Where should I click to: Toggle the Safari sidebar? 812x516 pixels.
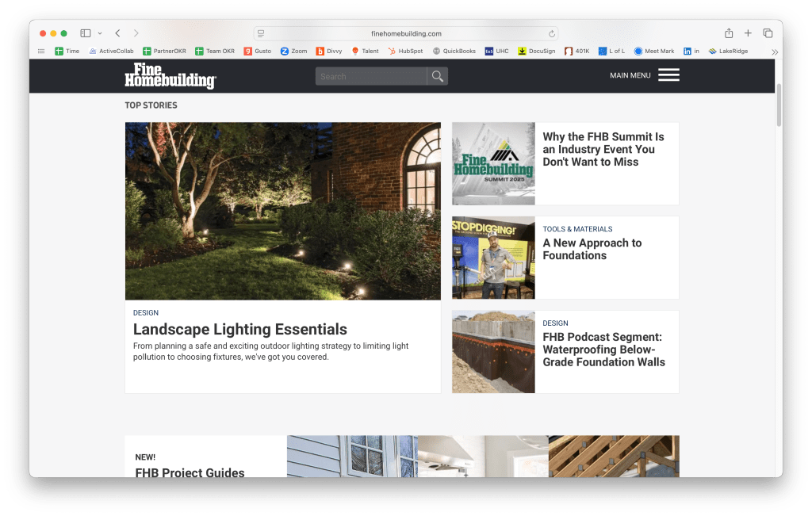point(86,33)
